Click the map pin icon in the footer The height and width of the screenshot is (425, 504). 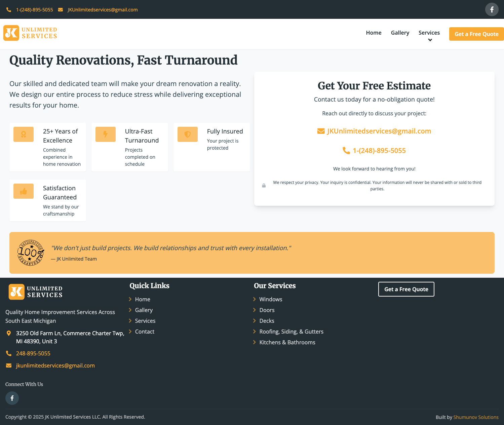[9, 333]
